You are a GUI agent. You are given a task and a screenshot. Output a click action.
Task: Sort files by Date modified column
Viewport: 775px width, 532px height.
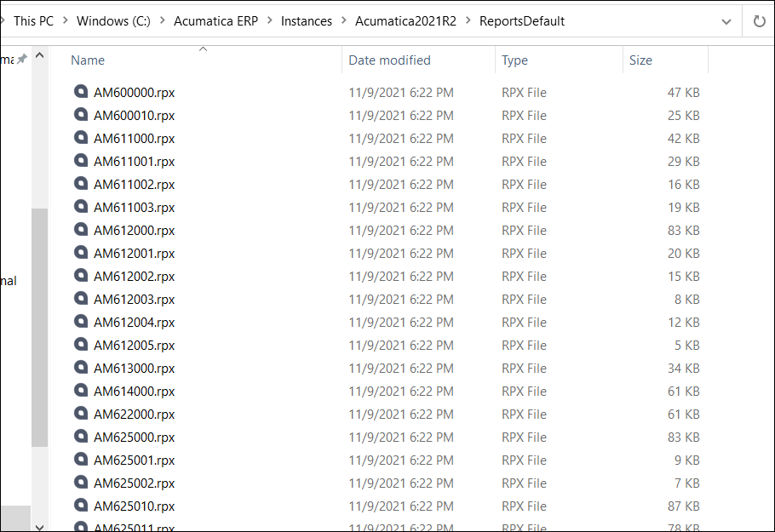click(x=389, y=60)
